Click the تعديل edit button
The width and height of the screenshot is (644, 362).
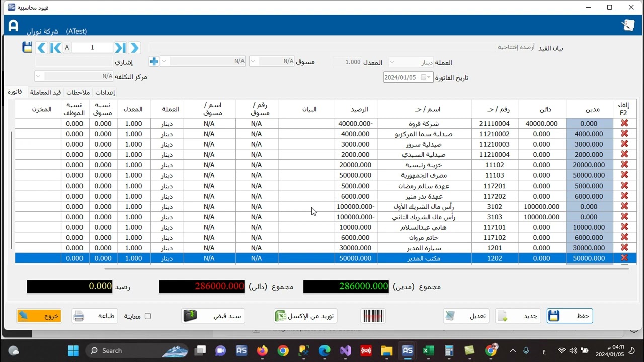click(466, 316)
